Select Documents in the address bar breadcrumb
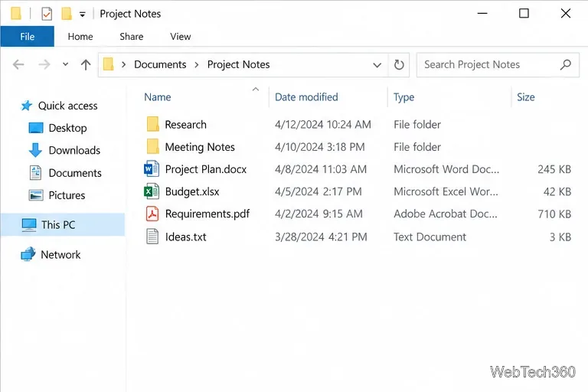The image size is (588, 392). [x=160, y=64]
